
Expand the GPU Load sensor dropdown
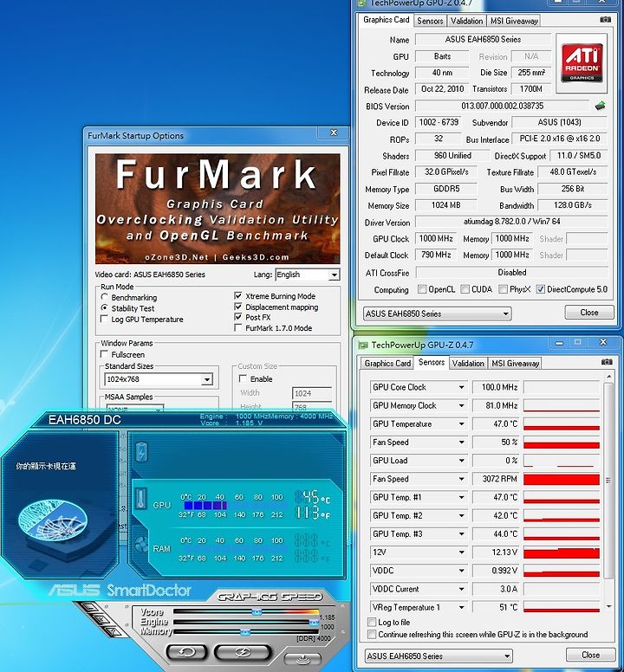click(461, 461)
